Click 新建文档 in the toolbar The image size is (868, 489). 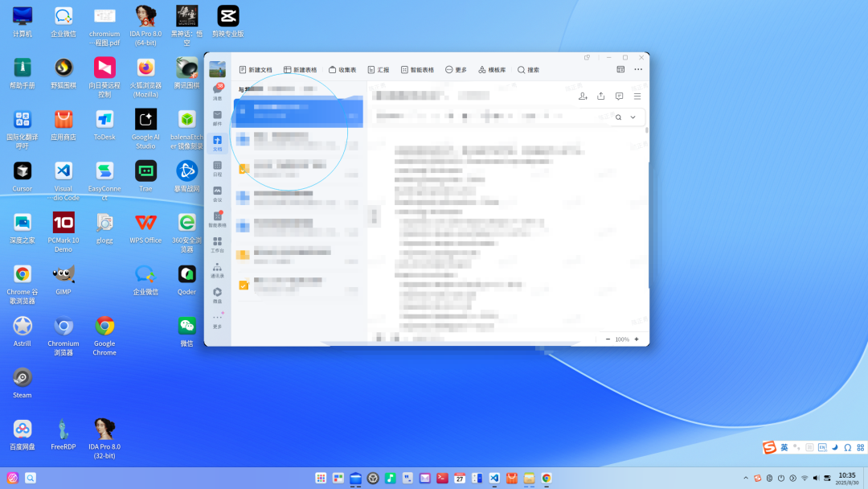256,70
